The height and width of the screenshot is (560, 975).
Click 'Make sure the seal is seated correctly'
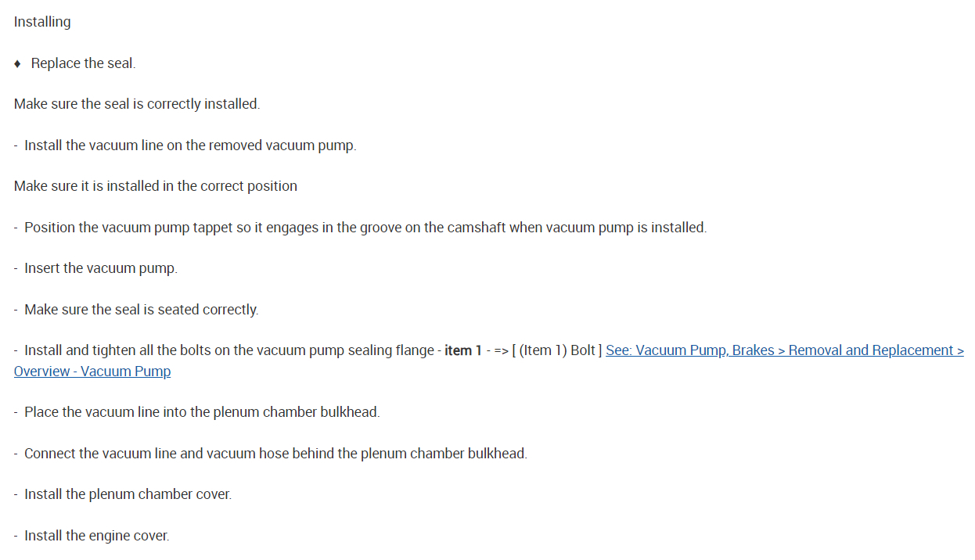tap(141, 310)
